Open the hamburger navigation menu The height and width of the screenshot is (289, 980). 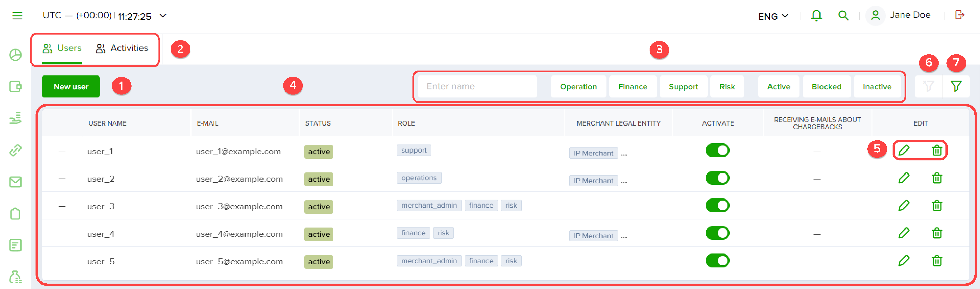17,16
